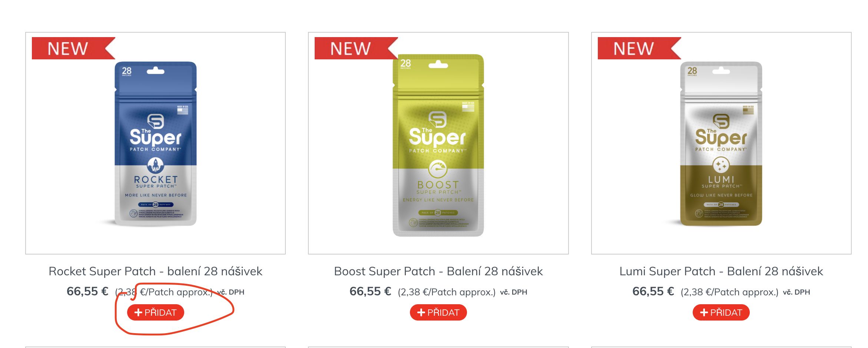Click the speedometer emblem on the green package
Image resolution: width=868 pixels, height=348 pixels.
click(438, 169)
